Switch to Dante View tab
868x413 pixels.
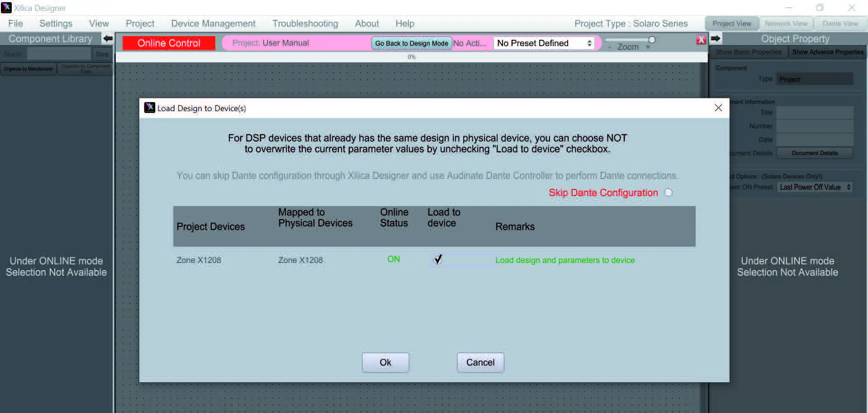coord(840,23)
